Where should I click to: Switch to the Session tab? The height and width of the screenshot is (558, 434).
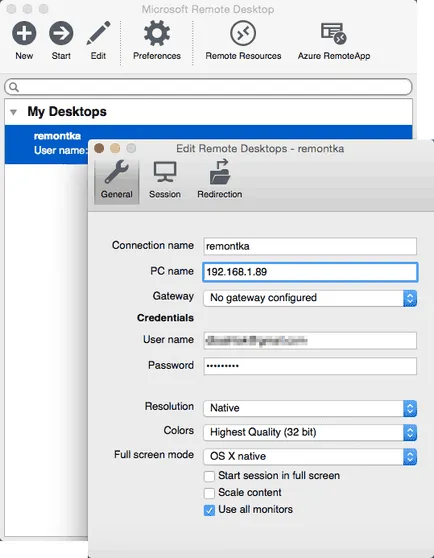(x=165, y=181)
